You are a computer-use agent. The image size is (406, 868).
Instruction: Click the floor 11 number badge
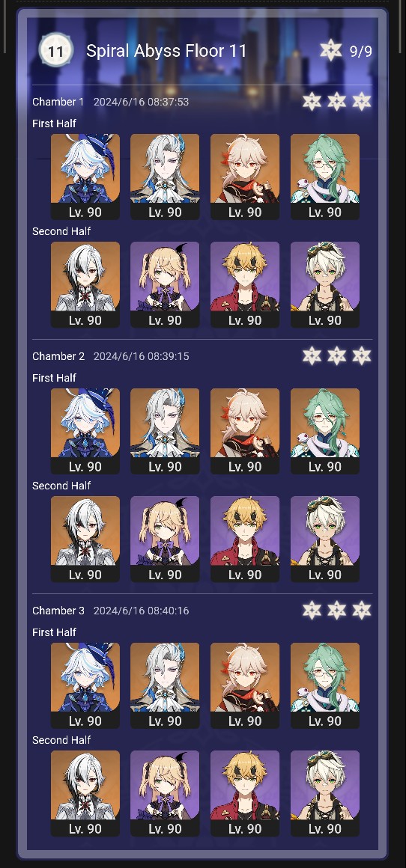(56, 51)
